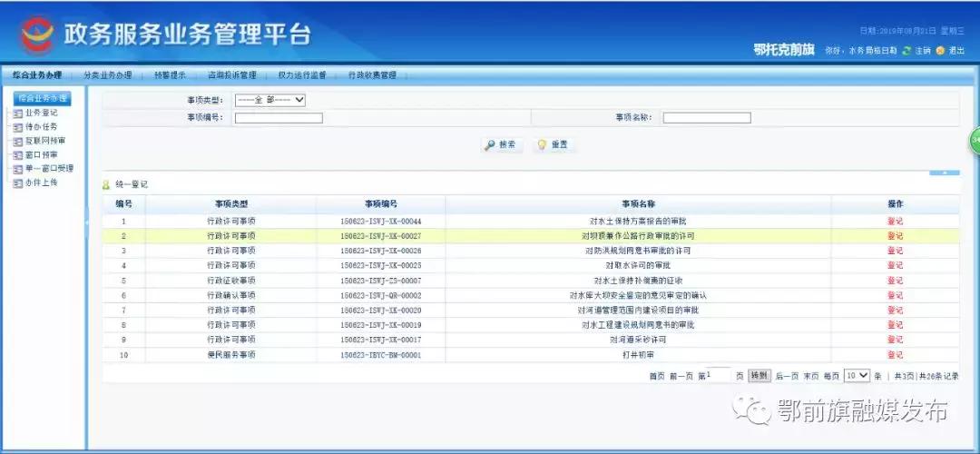This screenshot has width=980, height=454.
Task: Click 登记 for 打井初审
Action: click(895, 354)
